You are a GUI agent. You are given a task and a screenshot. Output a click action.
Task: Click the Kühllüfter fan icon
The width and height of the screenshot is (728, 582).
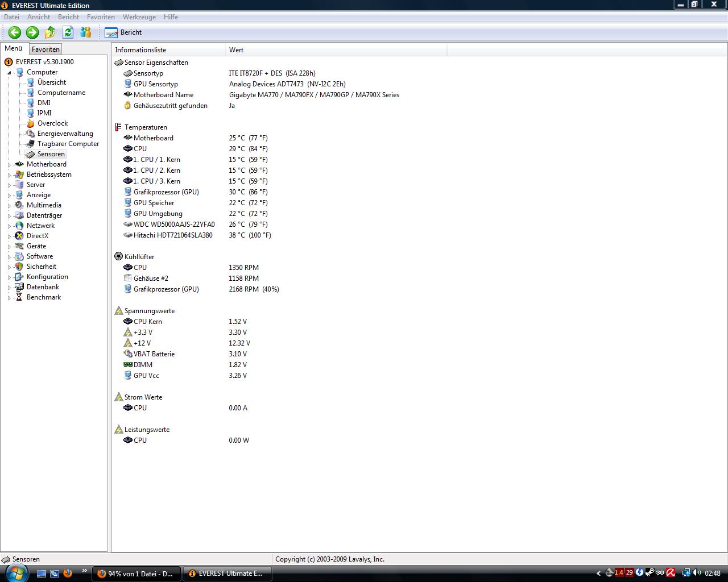point(118,257)
